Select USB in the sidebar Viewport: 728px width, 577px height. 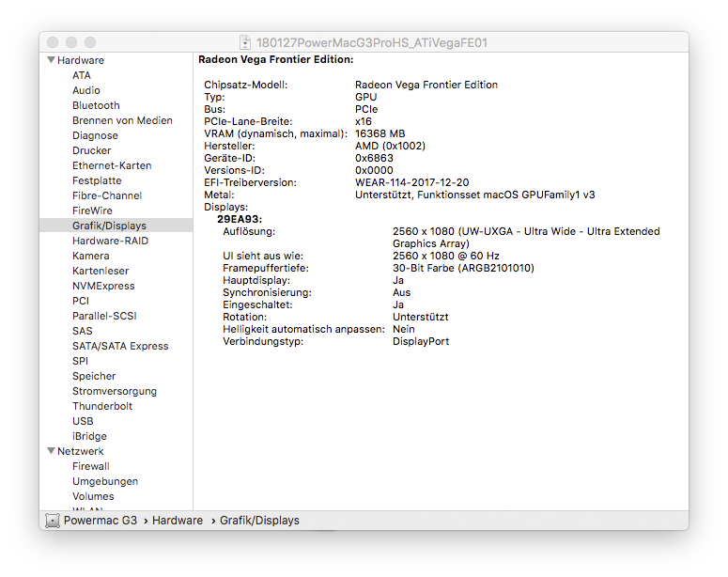83,421
